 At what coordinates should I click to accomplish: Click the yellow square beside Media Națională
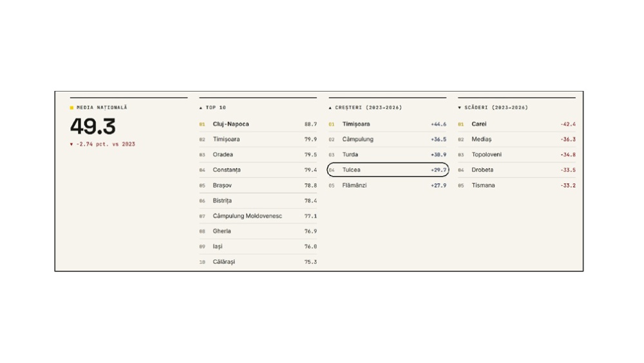click(71, 108)
